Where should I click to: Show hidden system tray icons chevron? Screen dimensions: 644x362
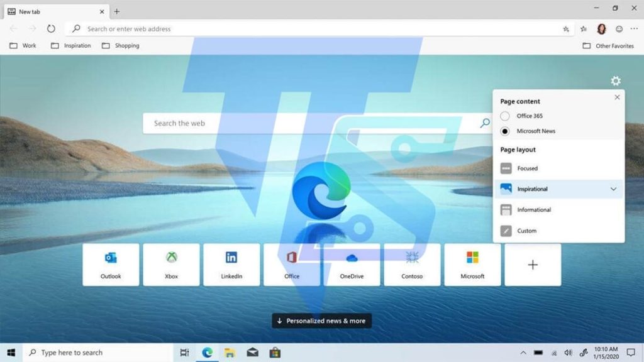click(523, 353)
